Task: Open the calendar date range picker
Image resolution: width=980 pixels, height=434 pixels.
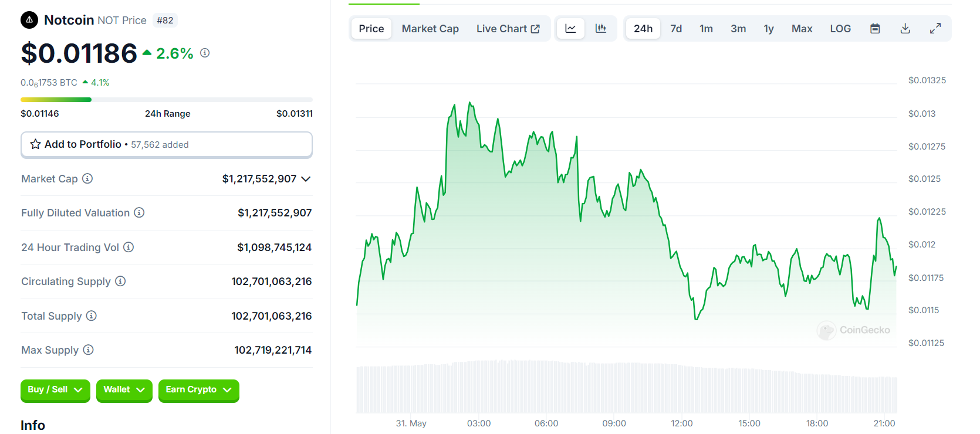Action: [x=875, y=29]
